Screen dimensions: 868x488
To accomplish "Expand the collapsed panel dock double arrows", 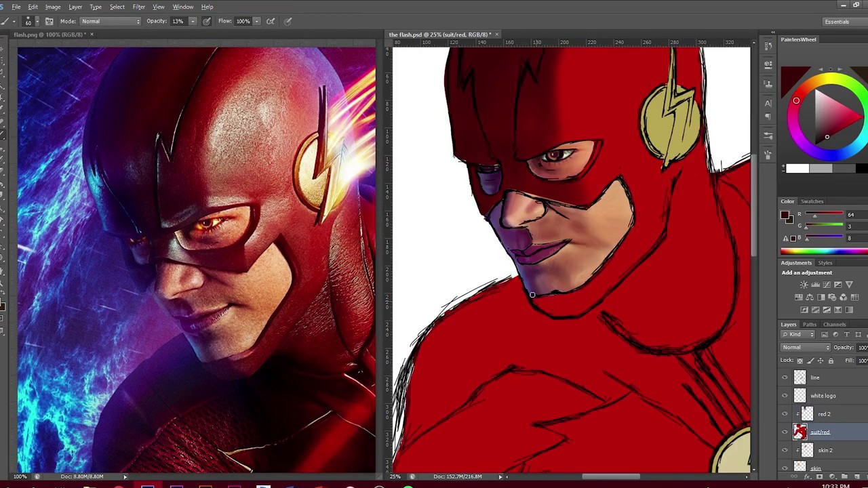I will coord(772,32).
